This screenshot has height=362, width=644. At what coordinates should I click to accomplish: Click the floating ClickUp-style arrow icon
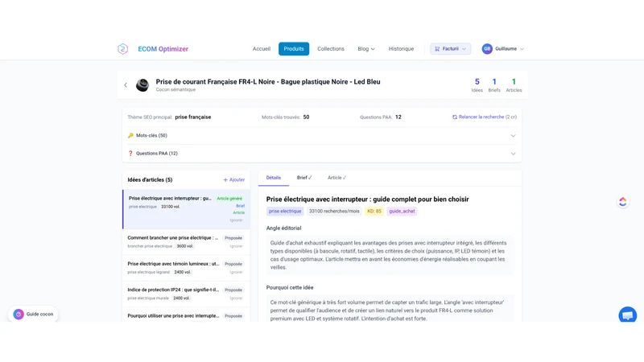(623, 202)
